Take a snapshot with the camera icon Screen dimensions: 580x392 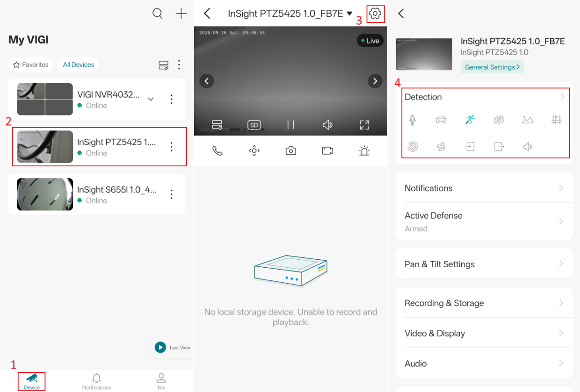[291, 150]
